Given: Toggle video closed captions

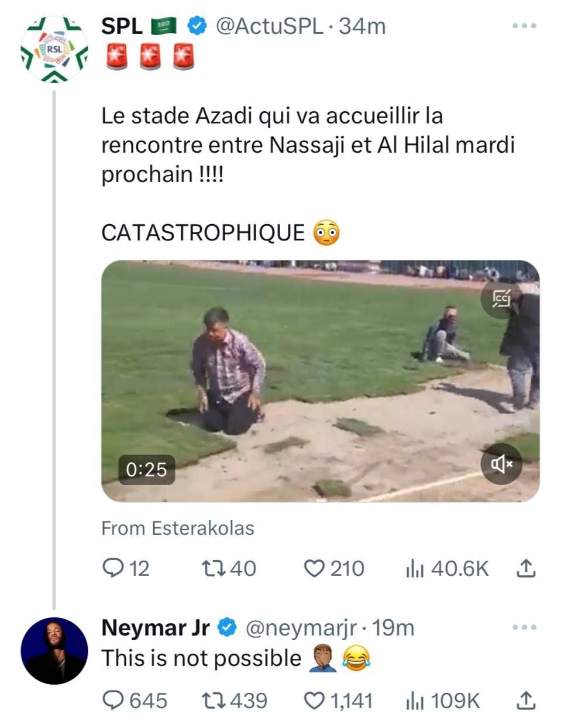Looking at the screenshot, I should click(501, 298).
